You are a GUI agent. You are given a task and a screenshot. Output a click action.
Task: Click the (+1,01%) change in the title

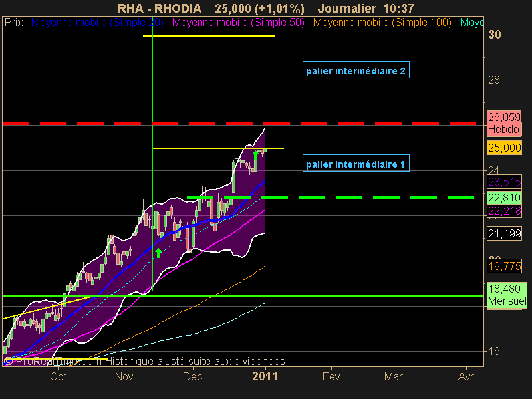tap(278, 8)
